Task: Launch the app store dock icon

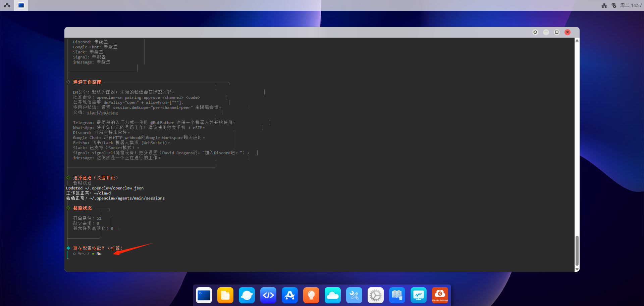Action: (x=290, y=295)
